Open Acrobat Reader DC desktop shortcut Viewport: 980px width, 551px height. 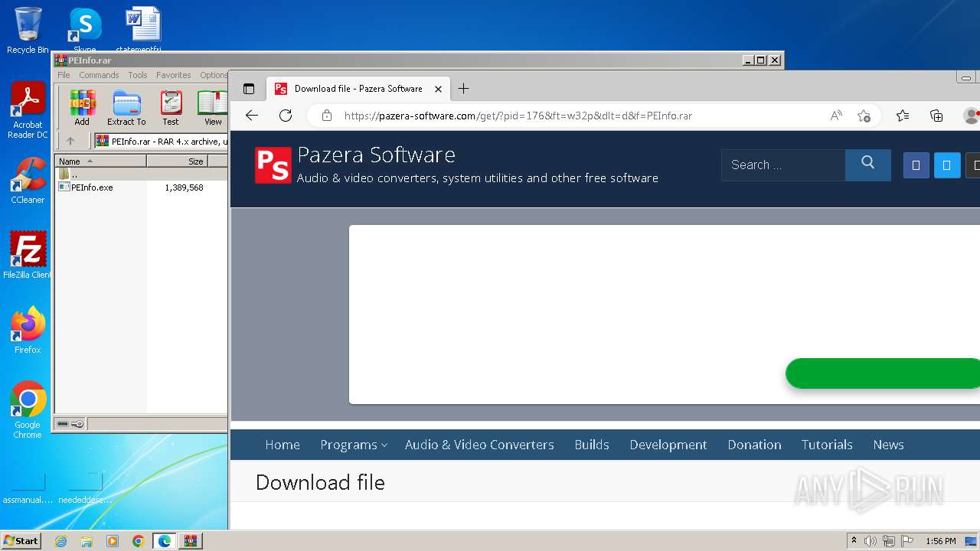click(28, 111)
